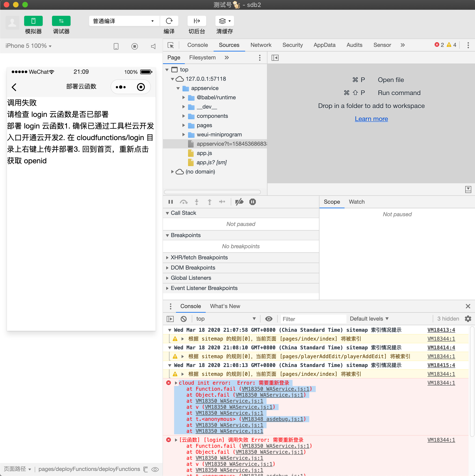Expand the pages folder in tree
Viewport: 475px width, 476px height.
point(183,125)
